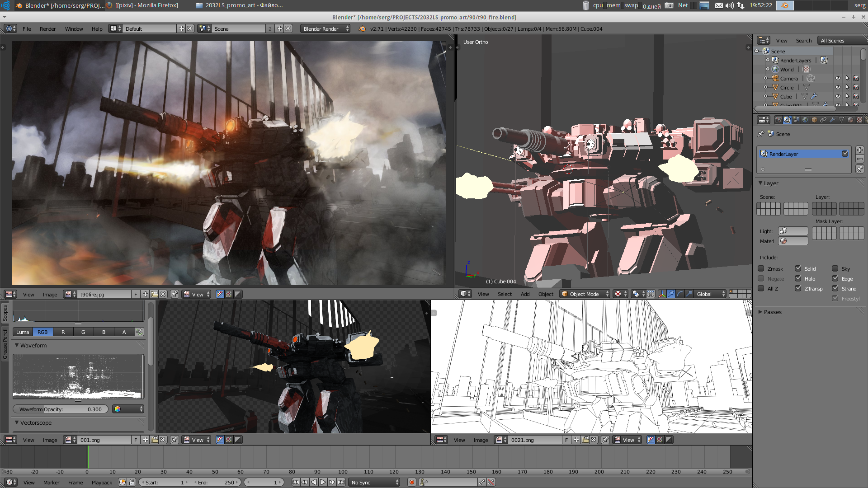Collapse the Layer panel
The image size is (868, 488).
pos(760,183)
